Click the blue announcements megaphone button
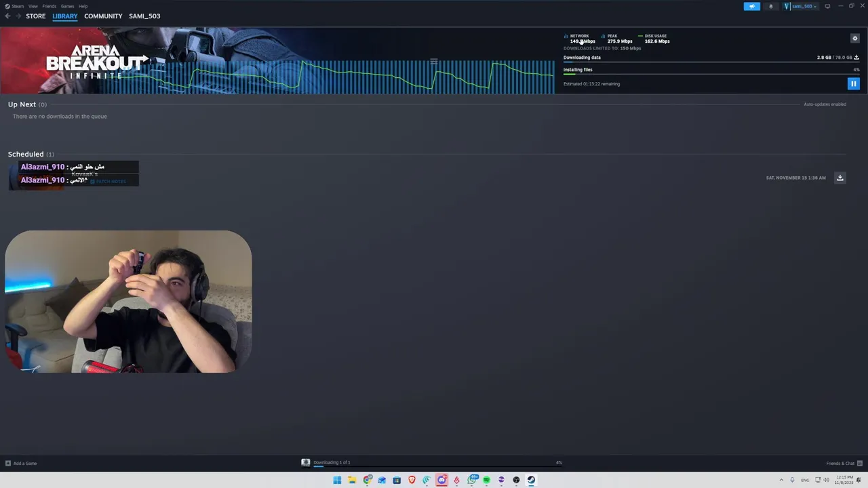 pos(751,6)
